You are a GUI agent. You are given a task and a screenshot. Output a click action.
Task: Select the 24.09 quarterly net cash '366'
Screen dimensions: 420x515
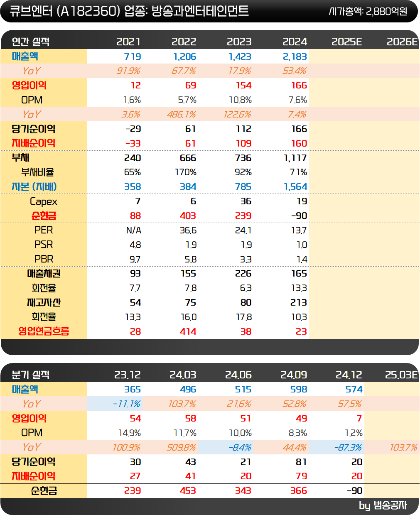[x=299, y=490]
